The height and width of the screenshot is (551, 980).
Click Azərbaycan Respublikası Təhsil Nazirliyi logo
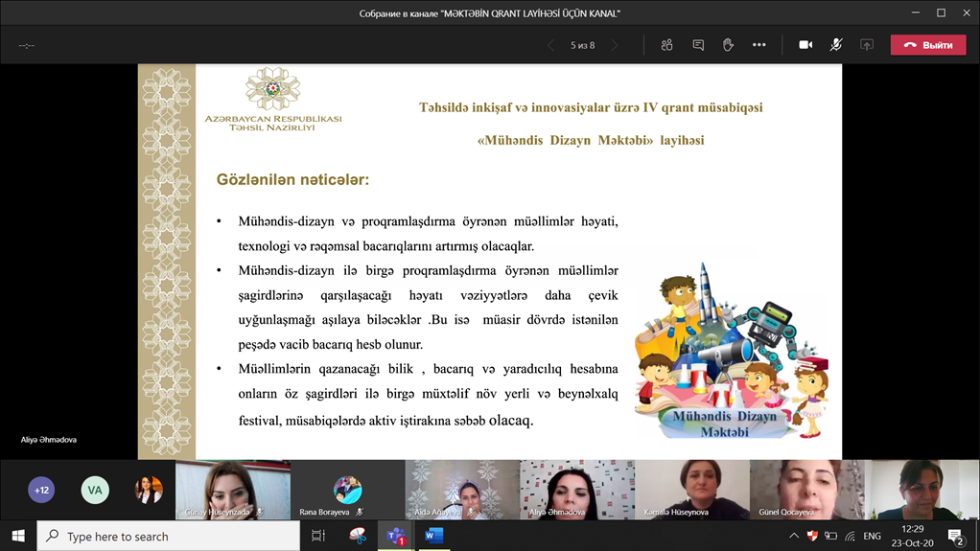click(x=272, y=100)
